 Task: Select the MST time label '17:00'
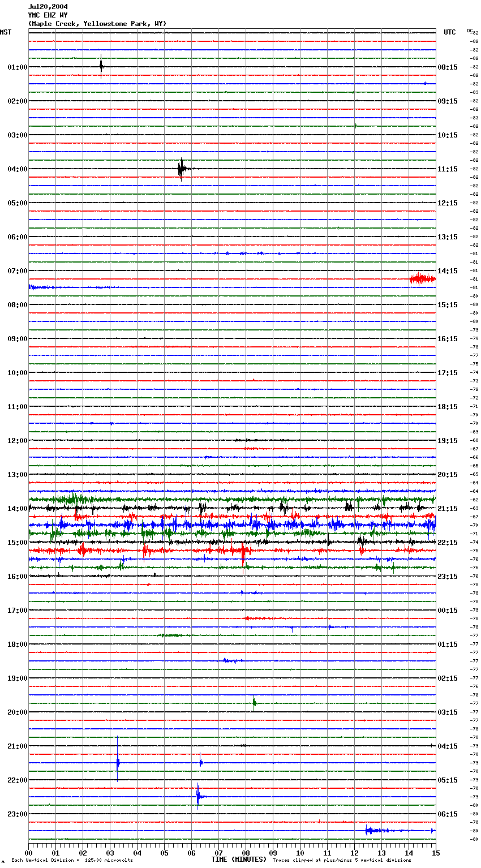coord(18,611)
